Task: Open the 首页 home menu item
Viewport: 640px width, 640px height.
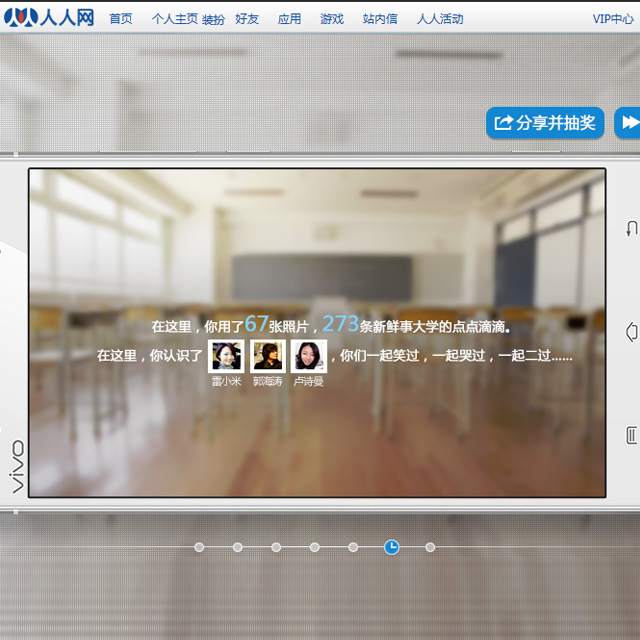Action: (121, 19)
